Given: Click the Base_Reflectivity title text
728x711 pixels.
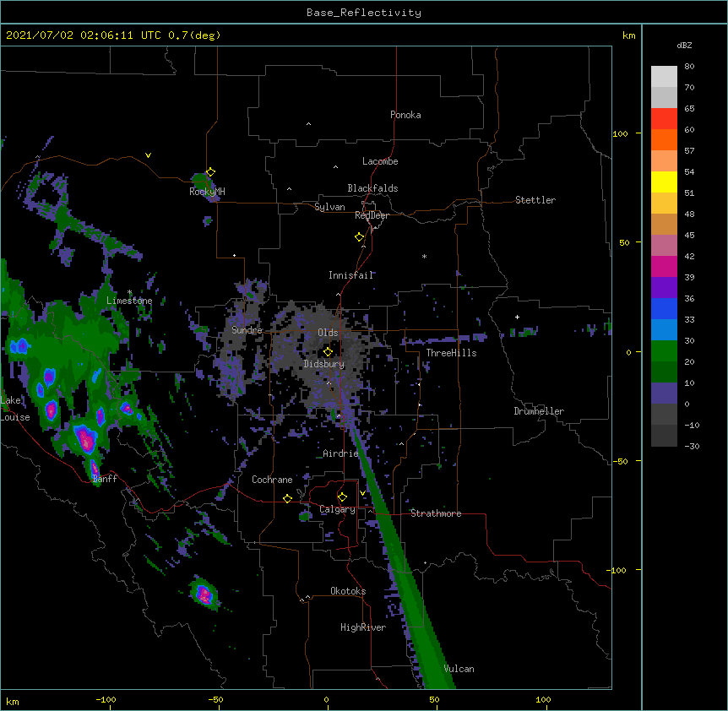Looking at the screenshot, I should 364,13.
